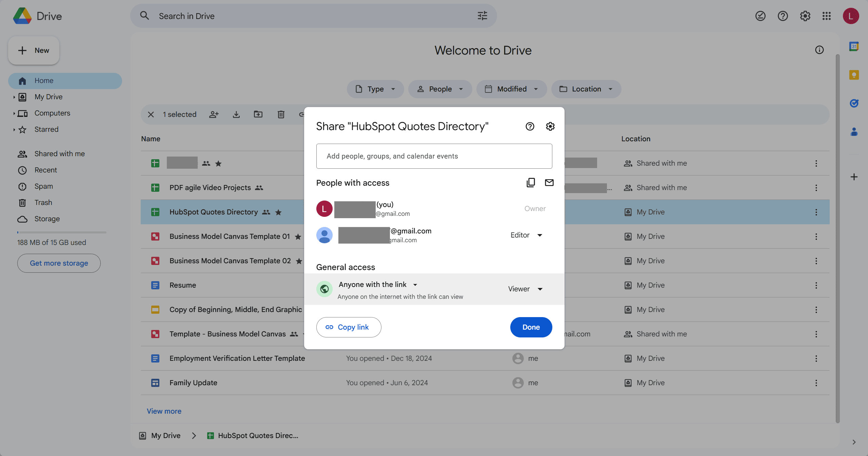This screenshot has height=456, width=868.
Task: Click the HubSpot Quotes Directory file row
Action: [213, 212]
